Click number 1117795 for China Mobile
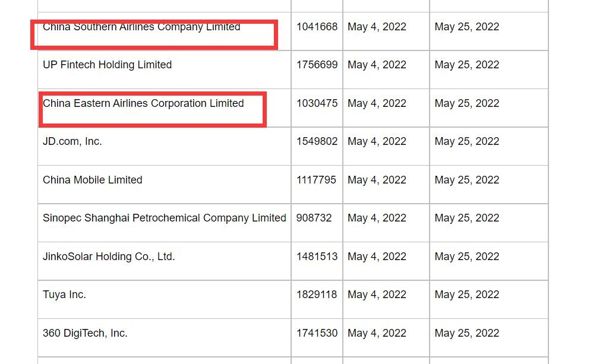The height and width of the screenshot is (364, 590). [316, 180]
